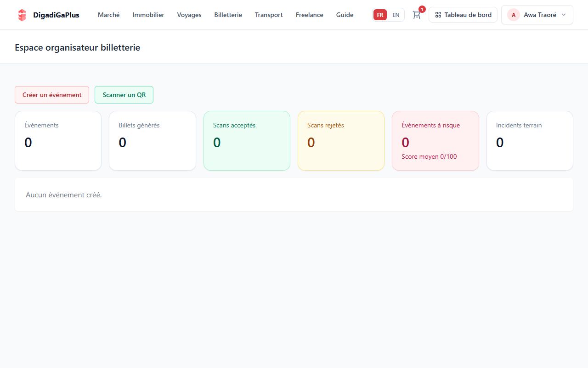Click the DigadiGaPlus brand name
Screen dimensions: 588x368
(x=56, y=15)
